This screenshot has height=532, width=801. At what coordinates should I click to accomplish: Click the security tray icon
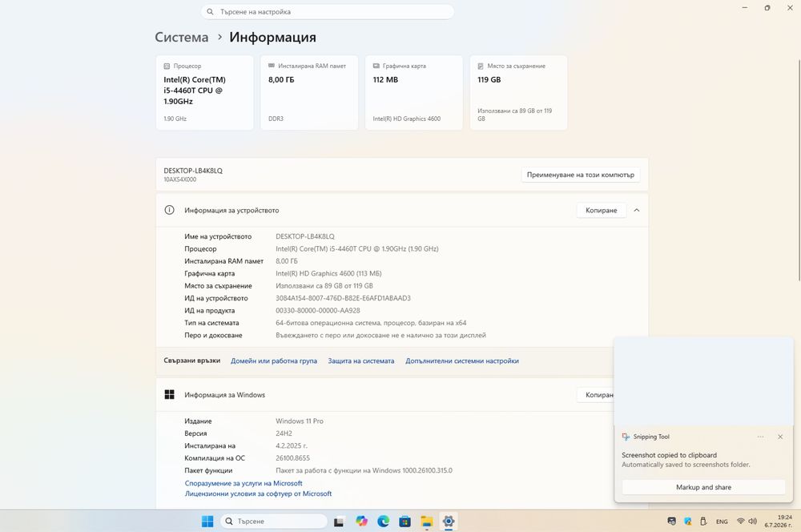[672, 522]
